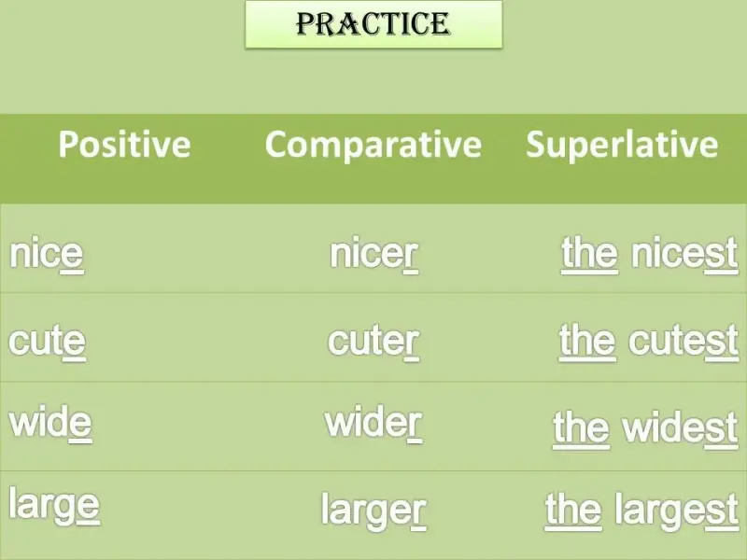Choose the positive word "large"
This screenshot has height=560, width=747.
[54, 506]
